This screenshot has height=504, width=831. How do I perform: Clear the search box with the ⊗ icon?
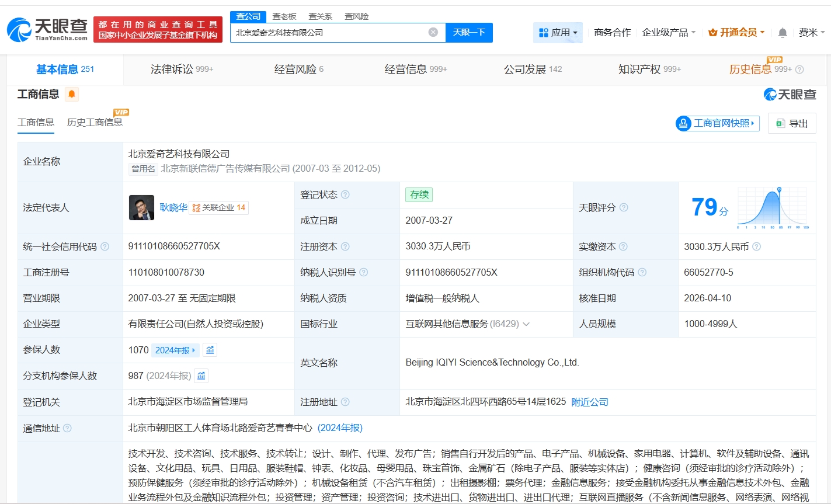coord(433,33)
